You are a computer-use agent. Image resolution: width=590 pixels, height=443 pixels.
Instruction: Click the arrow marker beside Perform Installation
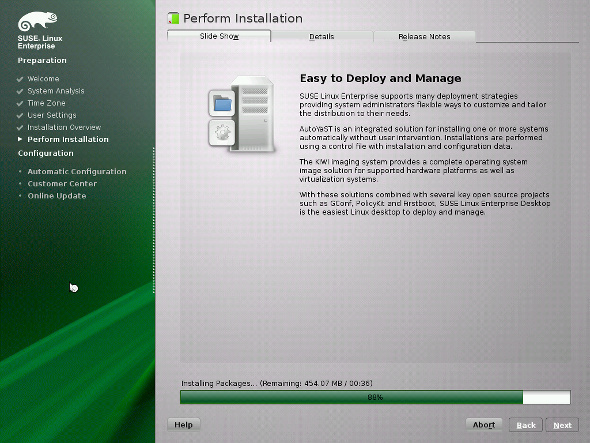(20, 139)
